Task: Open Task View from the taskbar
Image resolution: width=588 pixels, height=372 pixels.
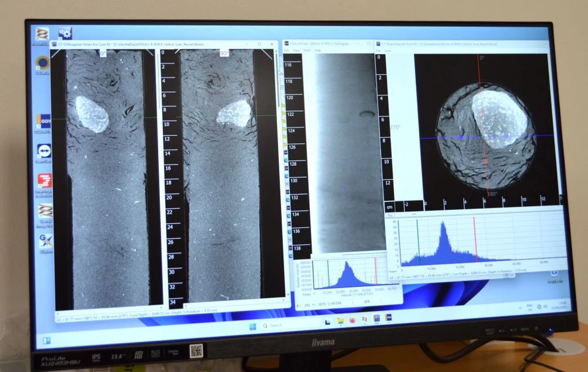Action: click(x=327, y=322)
